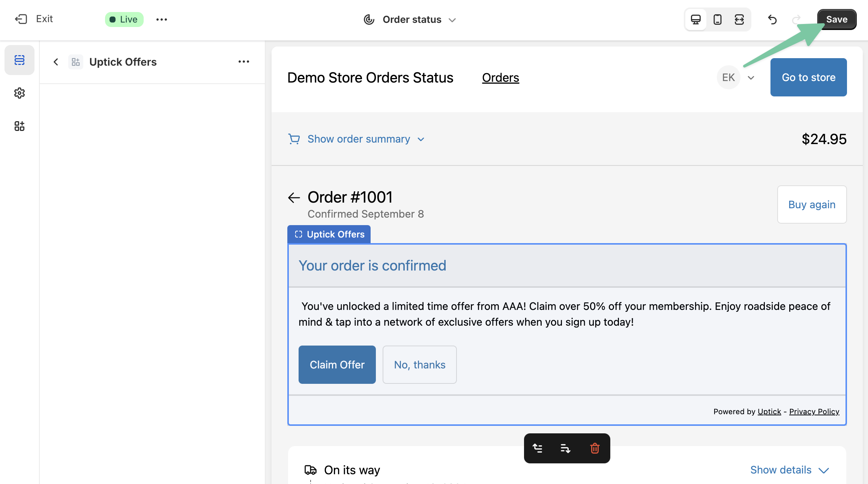
Task: Click the Live status badge
Action: (124, 20)
